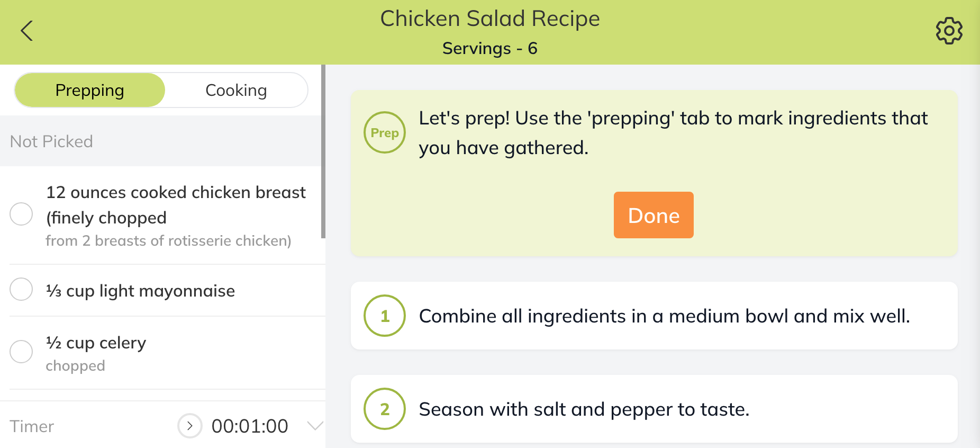This screenshot has height=448, width=980.
Task: Mark cooked chicken breast as picked
Action: coord(22,214)
